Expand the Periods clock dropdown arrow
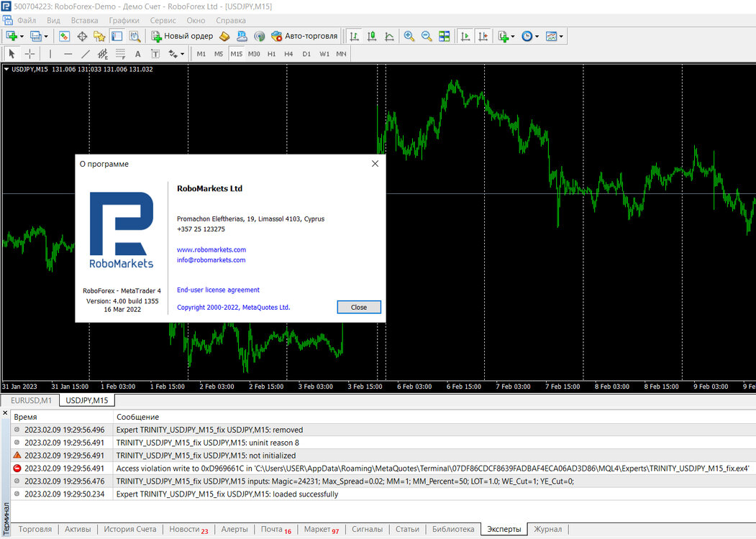 pos(537,36)
